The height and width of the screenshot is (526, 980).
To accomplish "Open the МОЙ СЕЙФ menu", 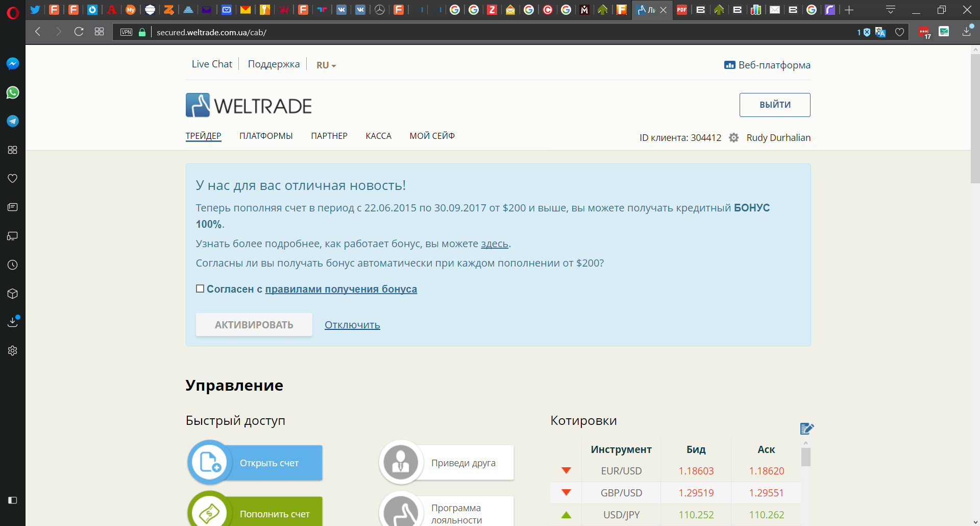I will click(432, 136).
